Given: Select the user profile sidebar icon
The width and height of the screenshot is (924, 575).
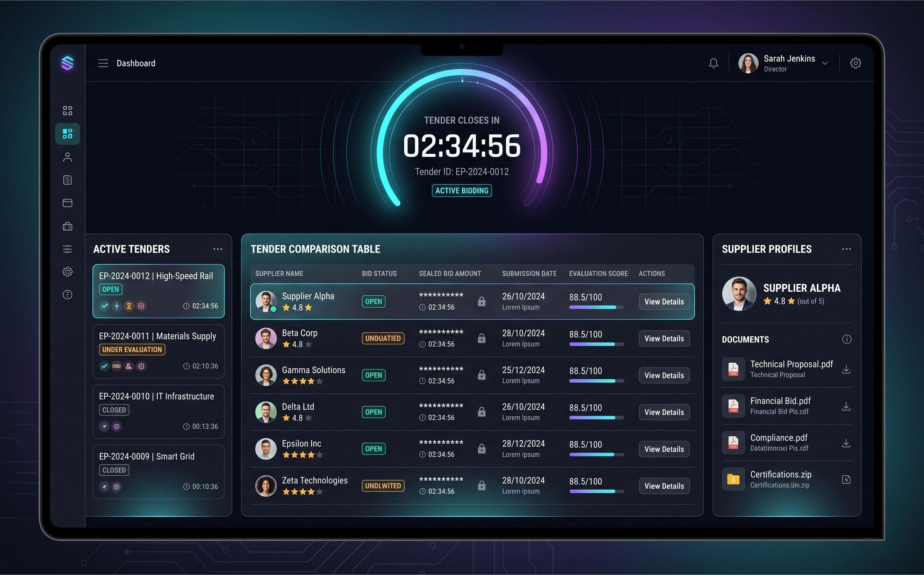Looking at the screenshot, I should coord(67,157).
